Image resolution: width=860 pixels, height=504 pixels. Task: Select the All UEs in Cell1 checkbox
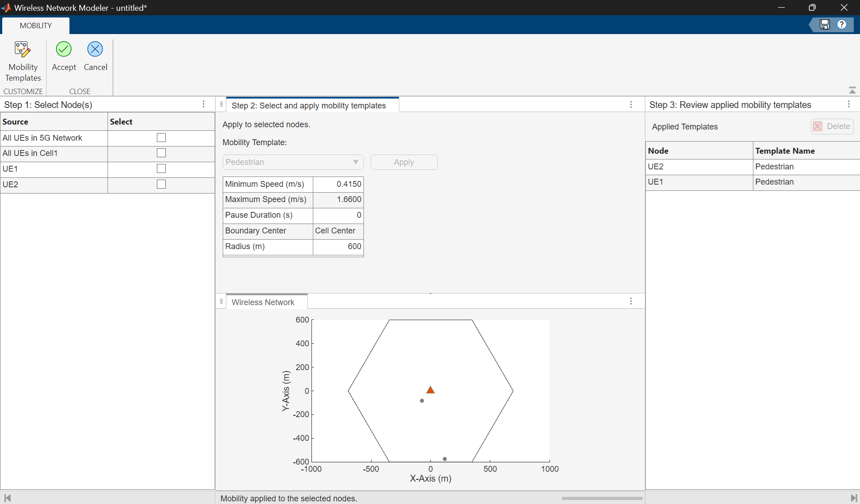pyautogui.click(x=161, y=153)
